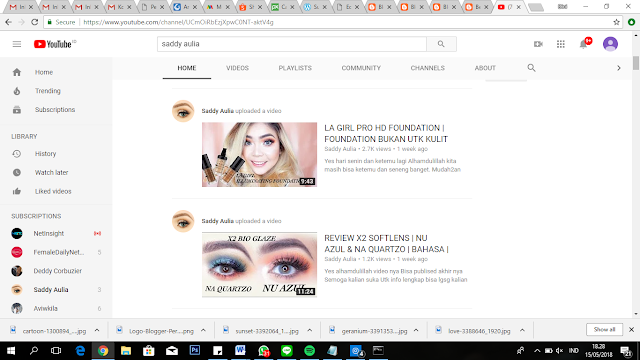
Task: Expand options for love-3388646_1920 download
Action: [x=522, y=331]
